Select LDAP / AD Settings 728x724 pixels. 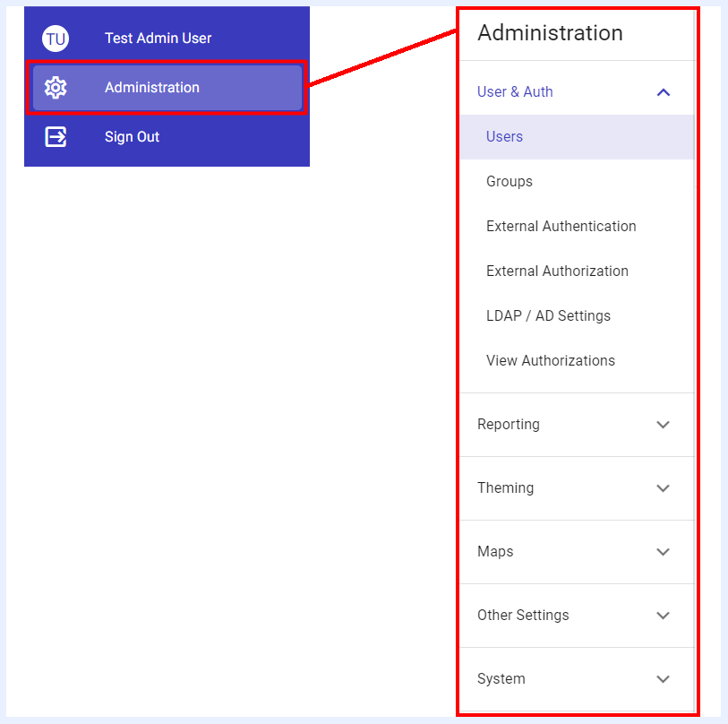click(x=577, y=316)
